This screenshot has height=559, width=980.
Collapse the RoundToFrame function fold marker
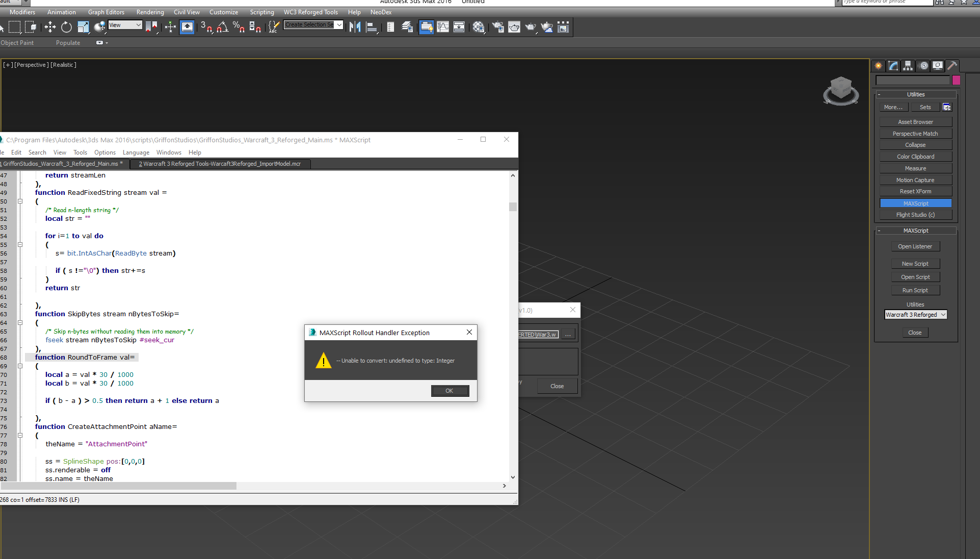coord(20,366)
